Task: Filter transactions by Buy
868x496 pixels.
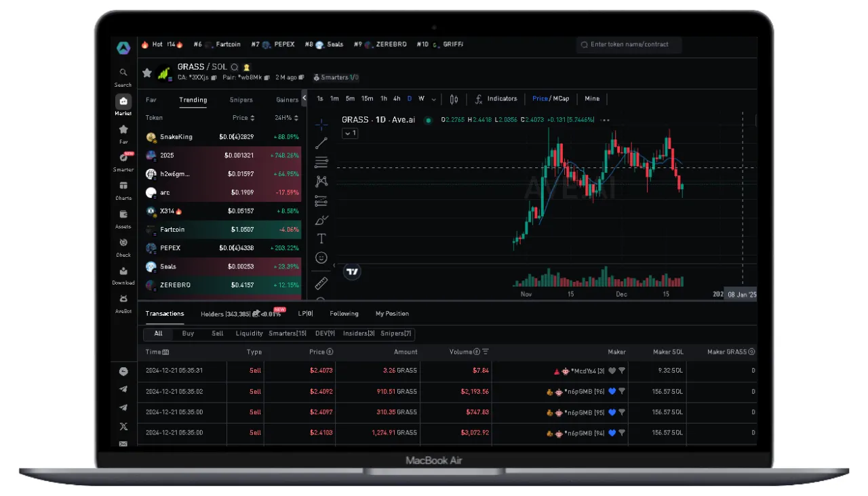Action: pos(188,333)
